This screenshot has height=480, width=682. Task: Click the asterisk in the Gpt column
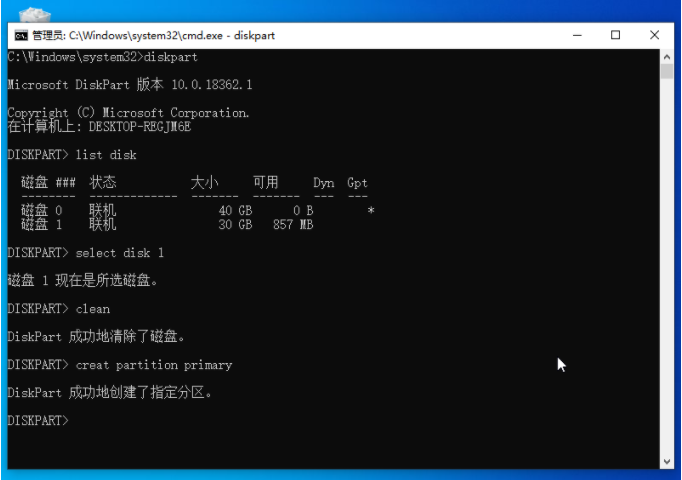tap(371, 211)
